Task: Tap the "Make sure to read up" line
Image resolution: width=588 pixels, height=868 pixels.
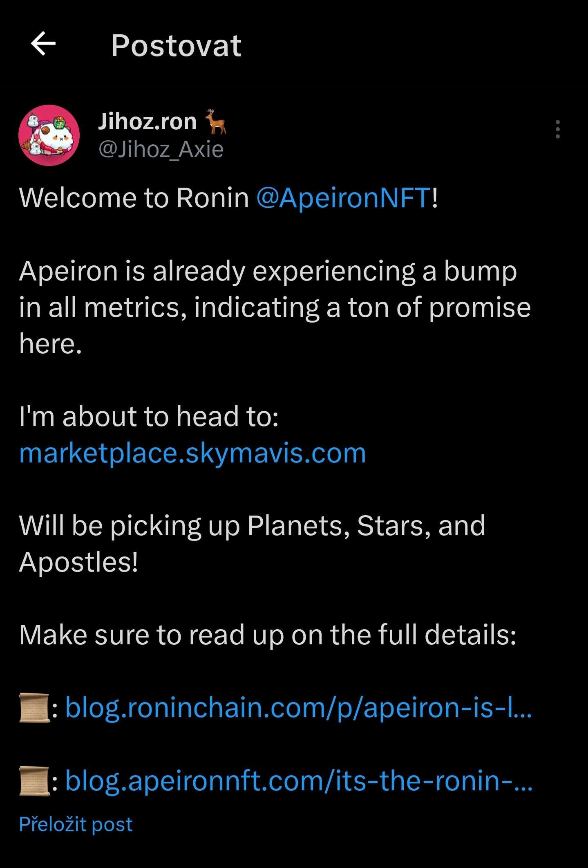Action: [268, 635]
